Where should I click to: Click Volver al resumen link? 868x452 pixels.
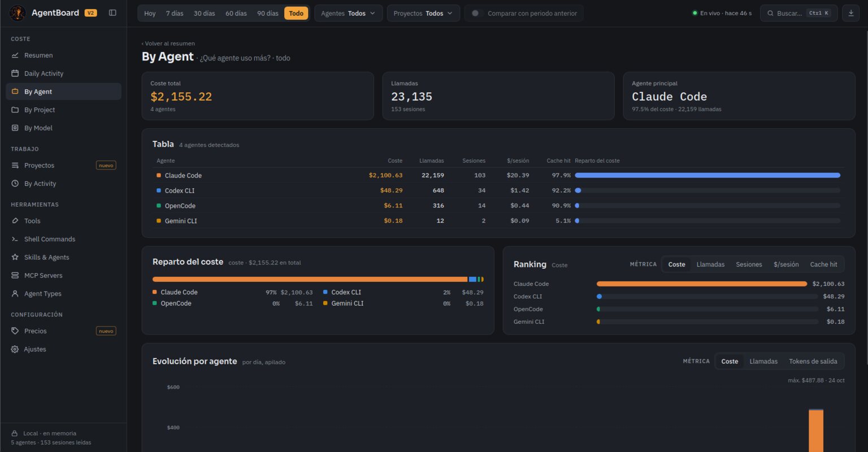(x=168, y=44)
